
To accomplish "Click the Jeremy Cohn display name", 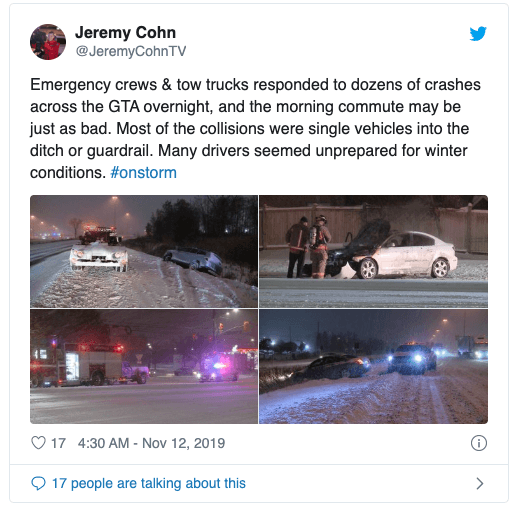I will coord(125,33).
